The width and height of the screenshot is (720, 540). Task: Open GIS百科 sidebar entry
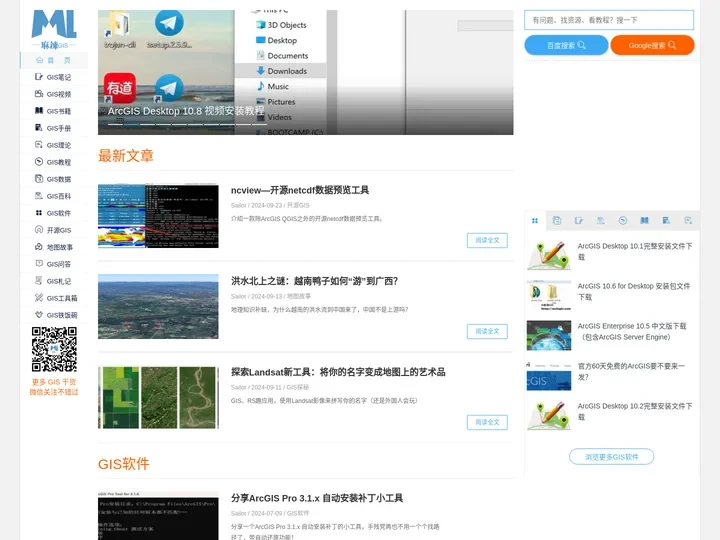[x=54, y=196]
